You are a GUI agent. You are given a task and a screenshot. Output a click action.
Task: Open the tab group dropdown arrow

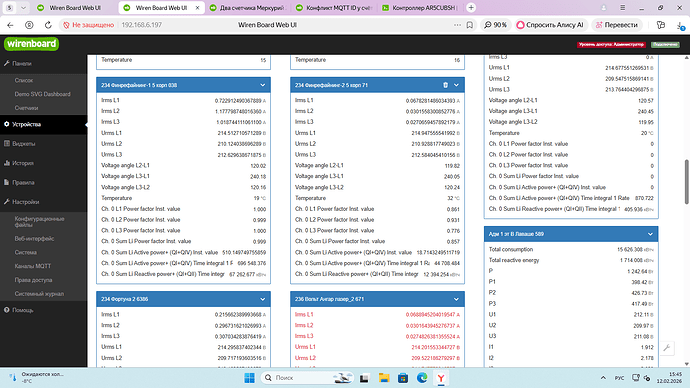point(24,7)
